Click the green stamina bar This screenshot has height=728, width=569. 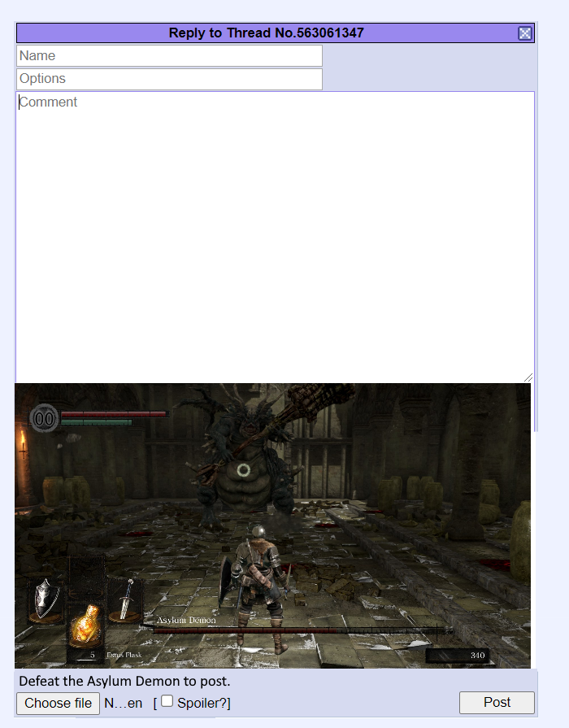(x=97, y=422)
